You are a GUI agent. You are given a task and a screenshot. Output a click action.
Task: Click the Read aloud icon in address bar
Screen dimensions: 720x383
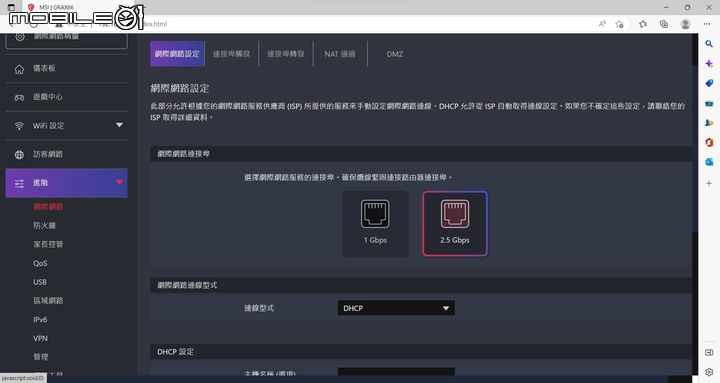[602, 24]
